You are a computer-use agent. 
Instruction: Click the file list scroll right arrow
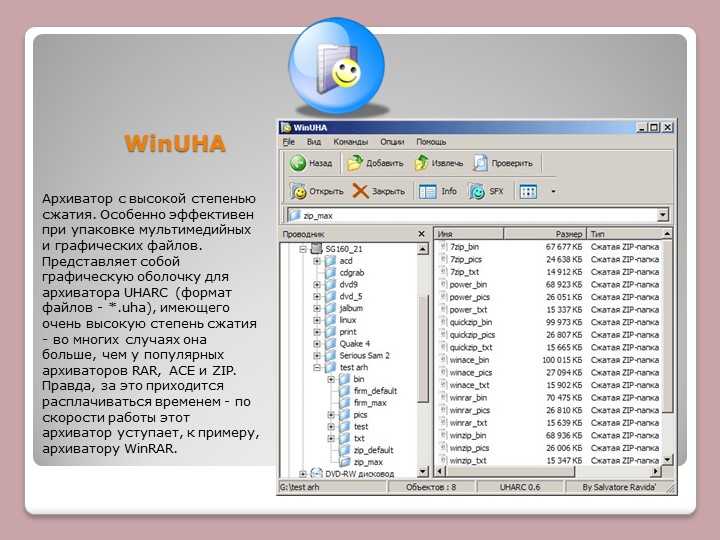pos(657,471)
